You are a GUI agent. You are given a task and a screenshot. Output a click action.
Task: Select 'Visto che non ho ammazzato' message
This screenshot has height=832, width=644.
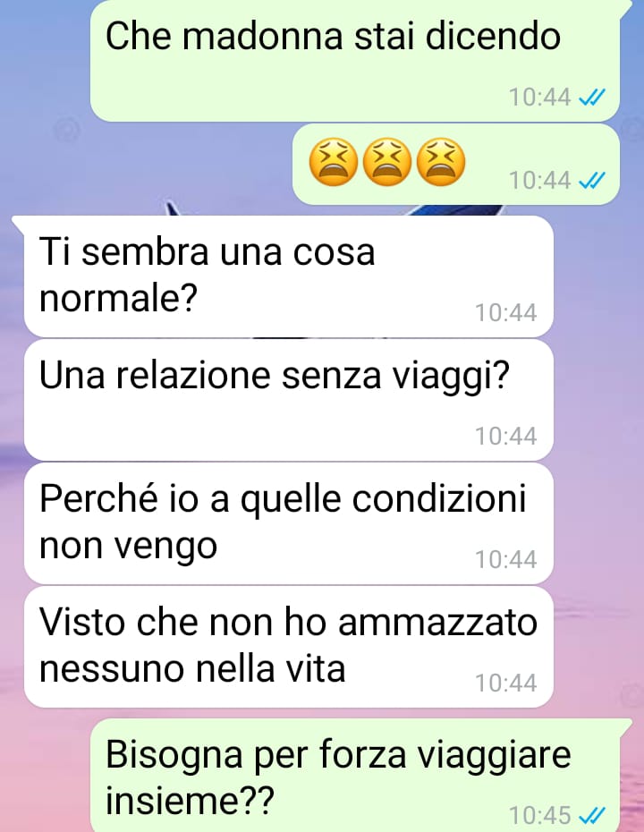pos(289,647)
